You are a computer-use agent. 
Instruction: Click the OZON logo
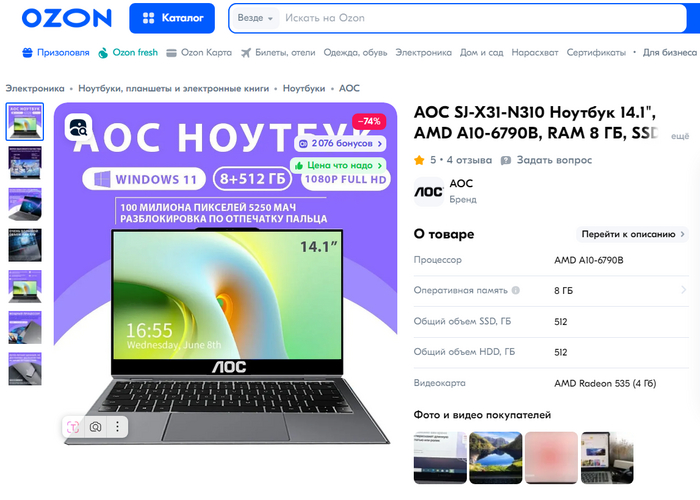[x=67, y=18]
